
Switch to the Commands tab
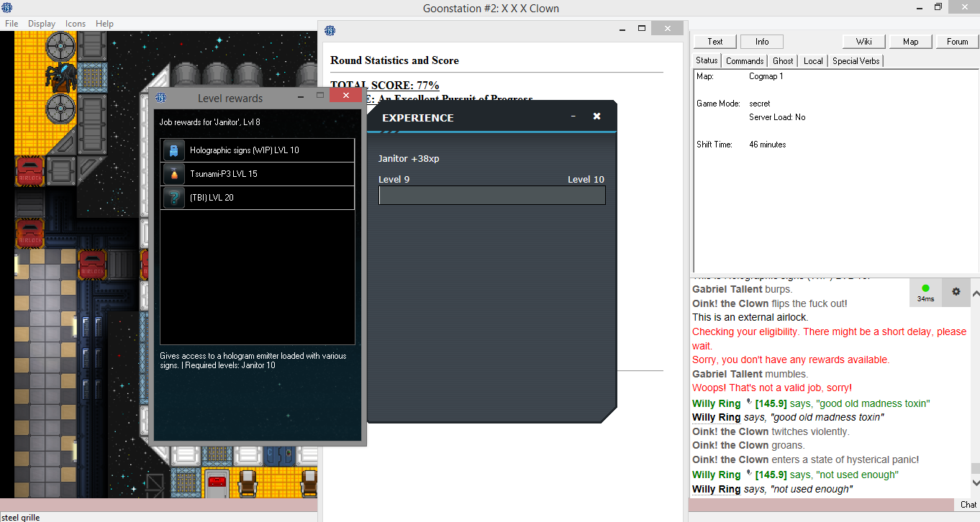[745, 61]
